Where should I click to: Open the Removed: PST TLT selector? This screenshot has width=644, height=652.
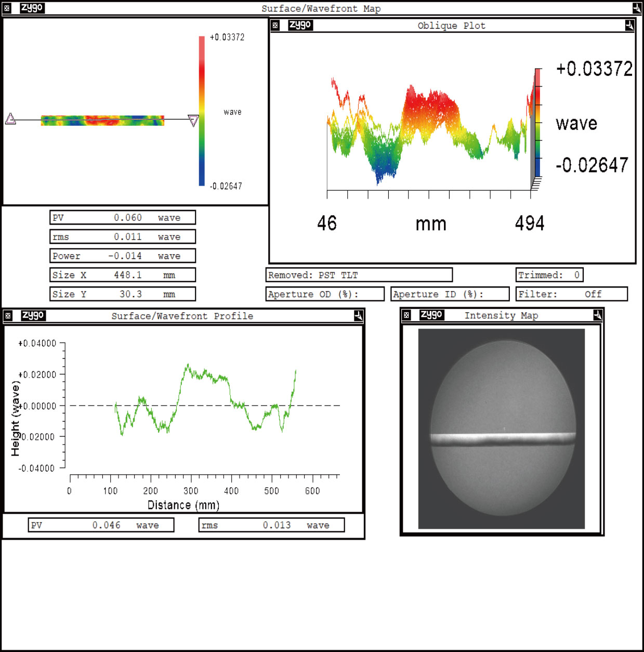(359, 275)
